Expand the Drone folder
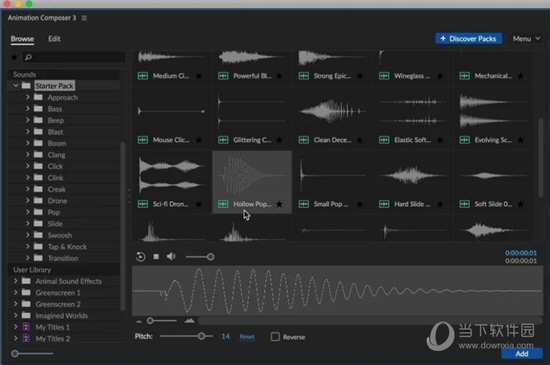The image size is (550, 365). [27, 201]
